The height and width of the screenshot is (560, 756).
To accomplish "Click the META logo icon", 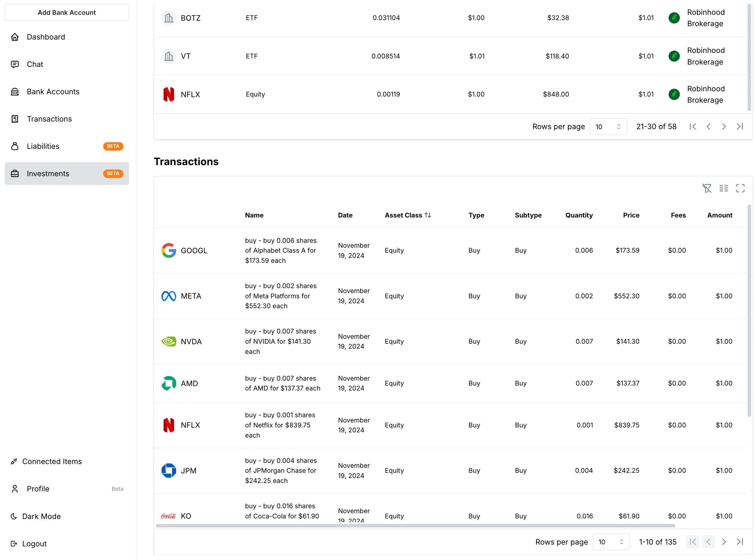I will click(x=169, y=296).
